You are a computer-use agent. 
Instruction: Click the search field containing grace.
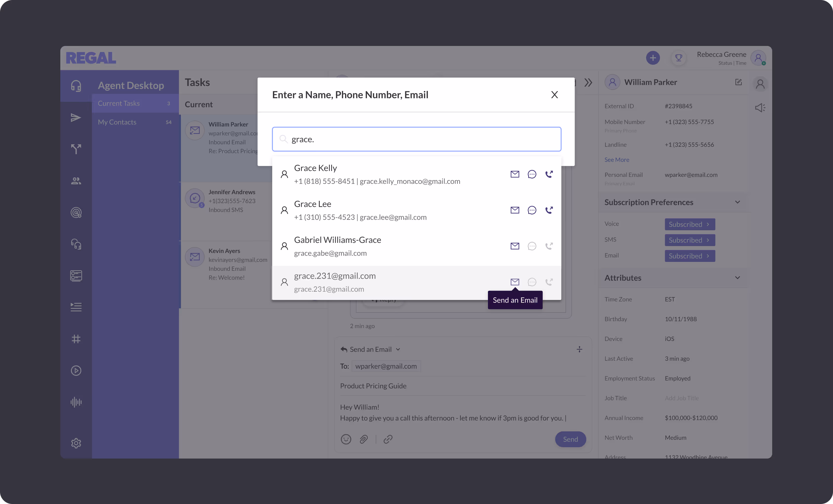tap(416, 139)
